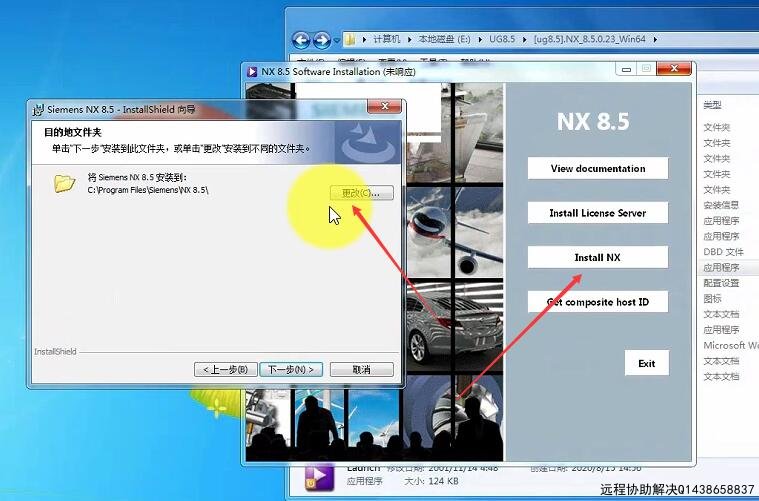
Task: Select [ug8.5].NX_8.5.0.23_Win64 breadcrumb segment
Action: click(589, 39)
